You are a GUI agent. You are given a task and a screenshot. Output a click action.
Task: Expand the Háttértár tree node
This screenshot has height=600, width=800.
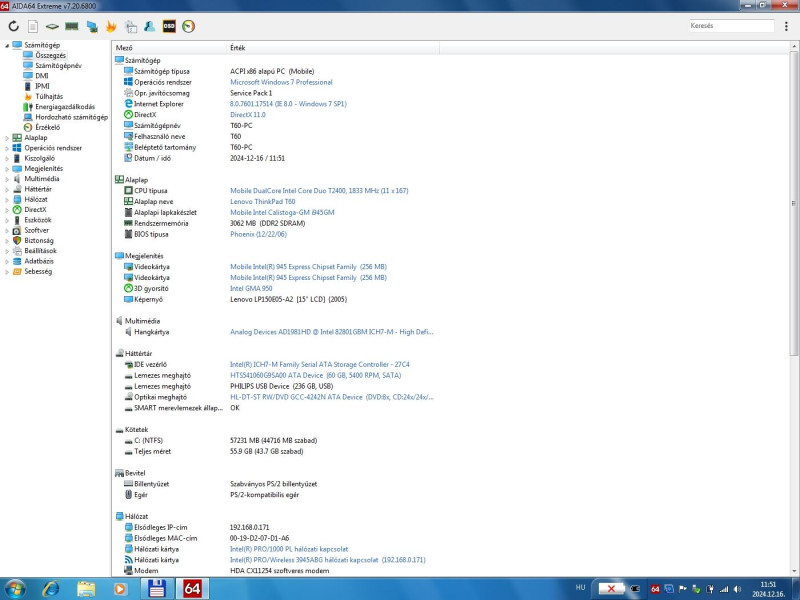pyautogui.click(x=7, y=189)
